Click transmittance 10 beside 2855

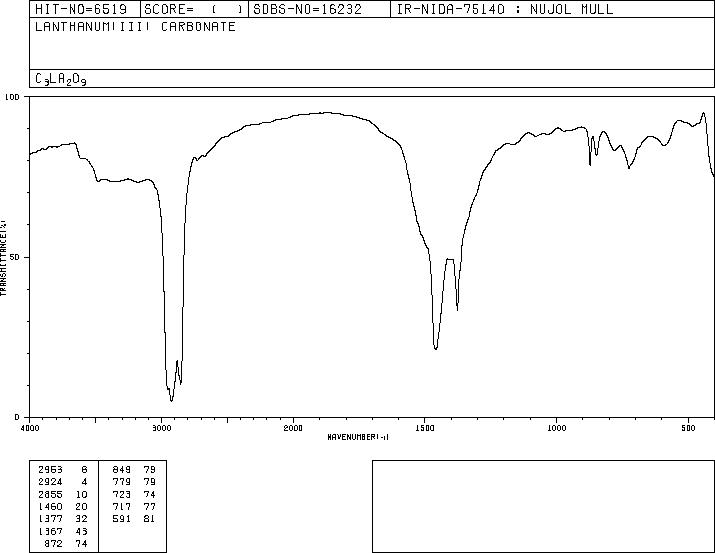click(x=81, y=494)
